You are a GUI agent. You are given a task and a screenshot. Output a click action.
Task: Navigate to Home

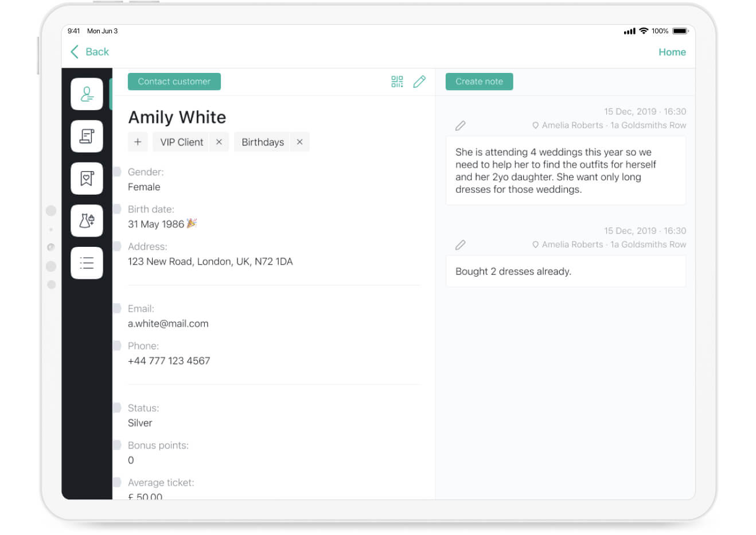pos(672,52)
